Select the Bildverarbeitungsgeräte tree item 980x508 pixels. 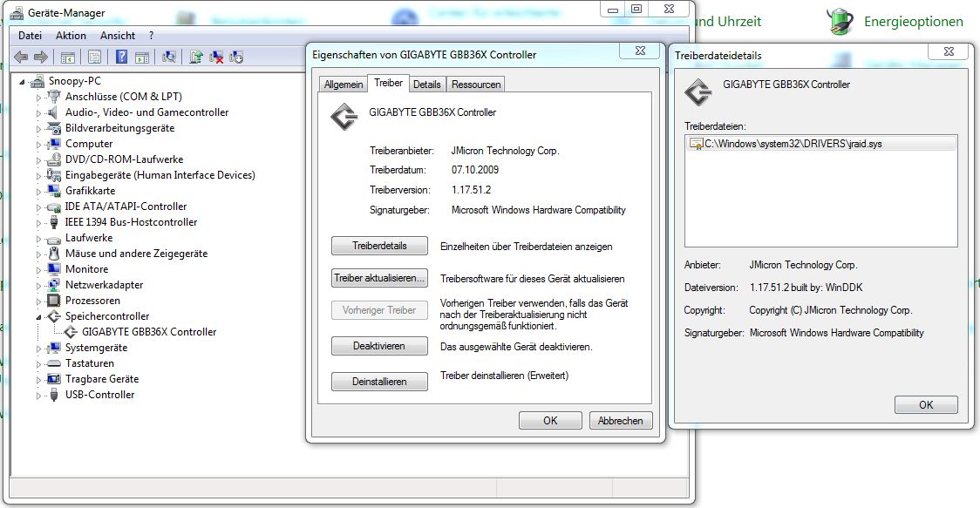click(120, 128)
